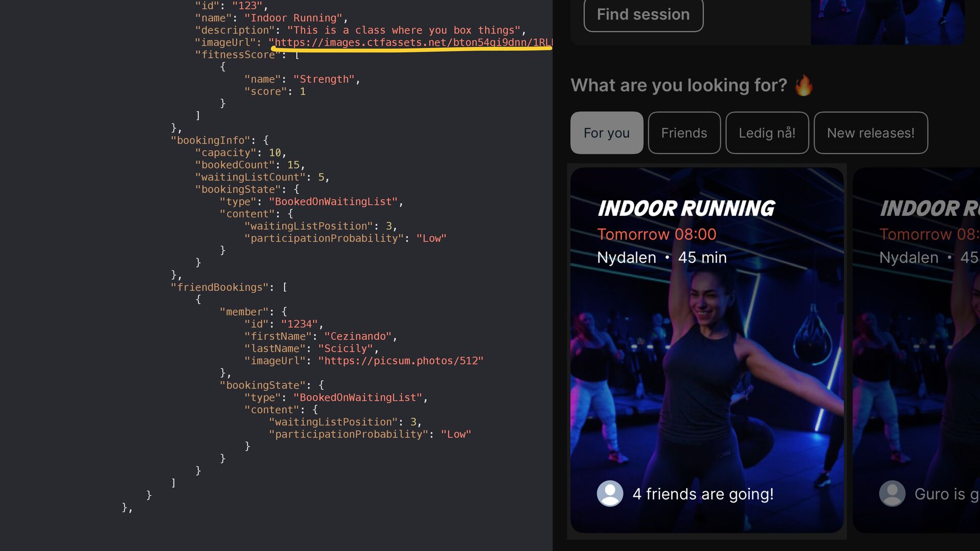Open the New releases! filter
The width and height of the screenshot is (980, 551).
click(870, 133)
